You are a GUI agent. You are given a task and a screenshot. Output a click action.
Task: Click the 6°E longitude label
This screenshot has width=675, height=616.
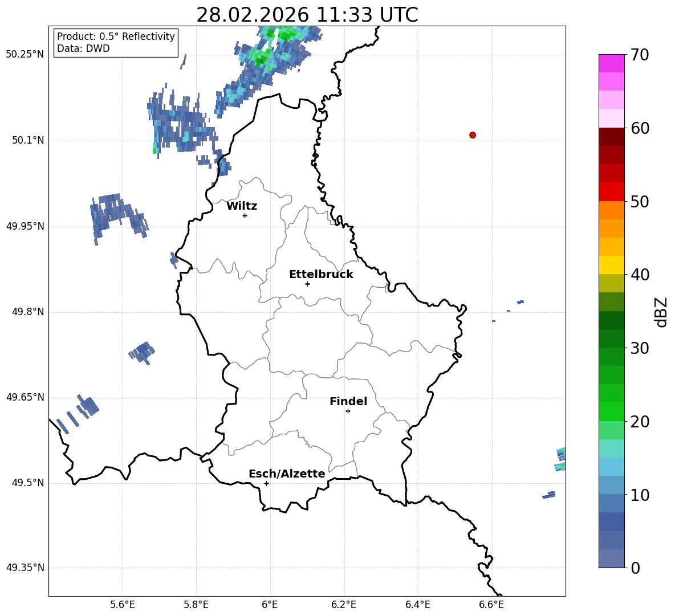point(270,605)
